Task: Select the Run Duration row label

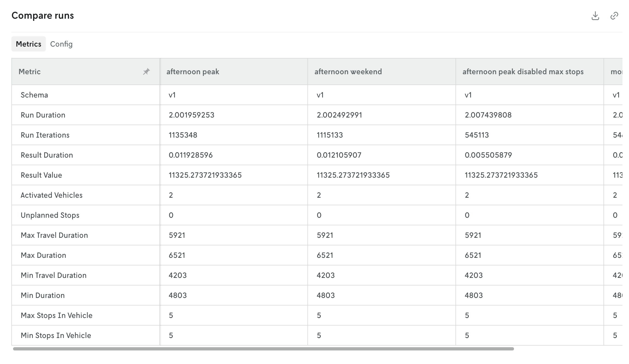Action: pos(43,115)
